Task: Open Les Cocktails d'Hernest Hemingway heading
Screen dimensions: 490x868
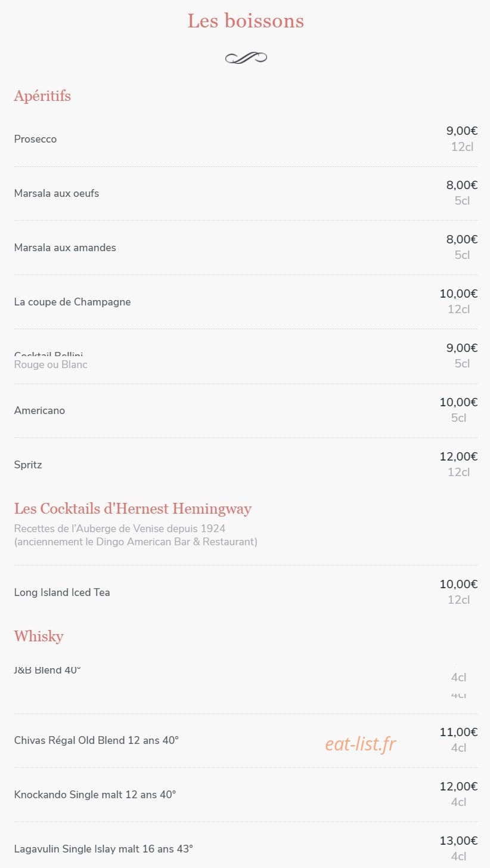Action: (133, 509)
